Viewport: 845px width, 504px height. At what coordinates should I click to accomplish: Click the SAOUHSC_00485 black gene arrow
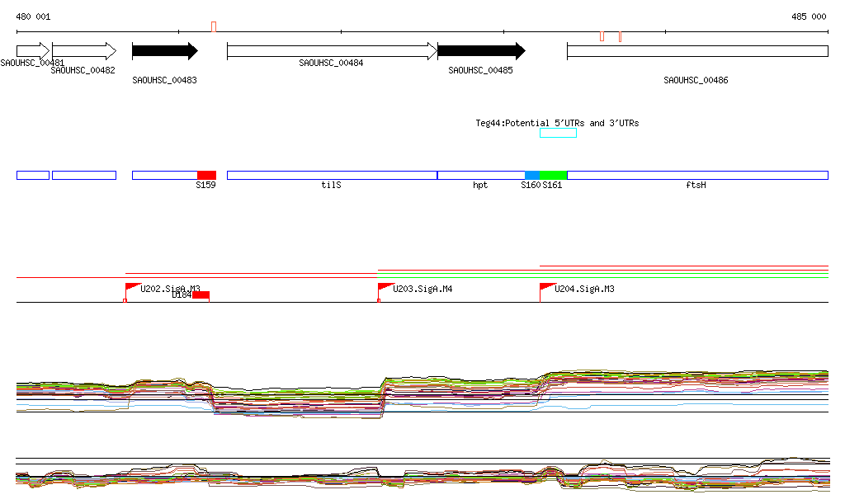(481, 51)
